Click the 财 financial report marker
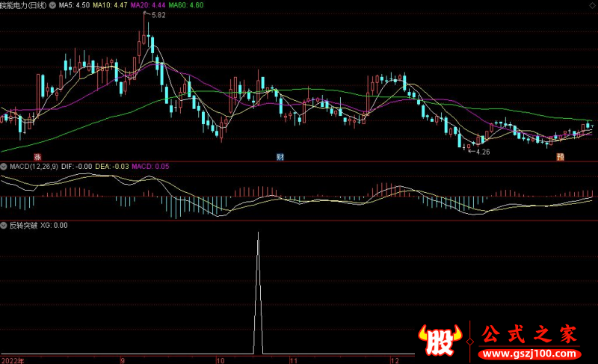Screen dimensions: 598x364 (280, 157)
